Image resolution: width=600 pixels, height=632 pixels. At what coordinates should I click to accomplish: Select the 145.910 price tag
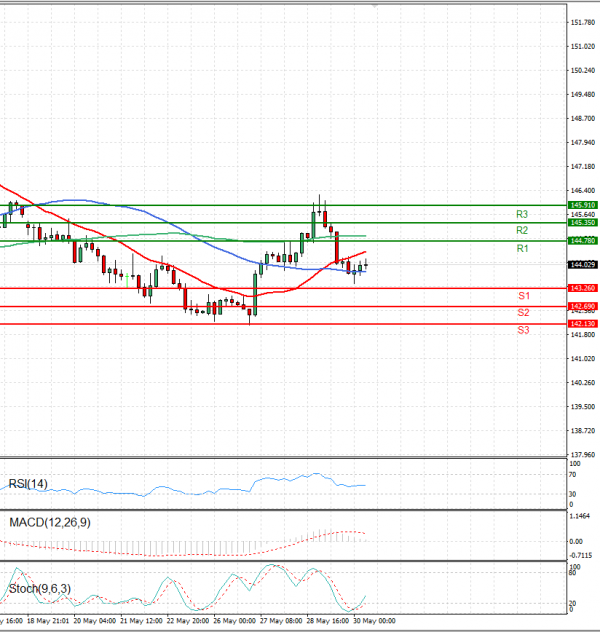coord(583,205)
